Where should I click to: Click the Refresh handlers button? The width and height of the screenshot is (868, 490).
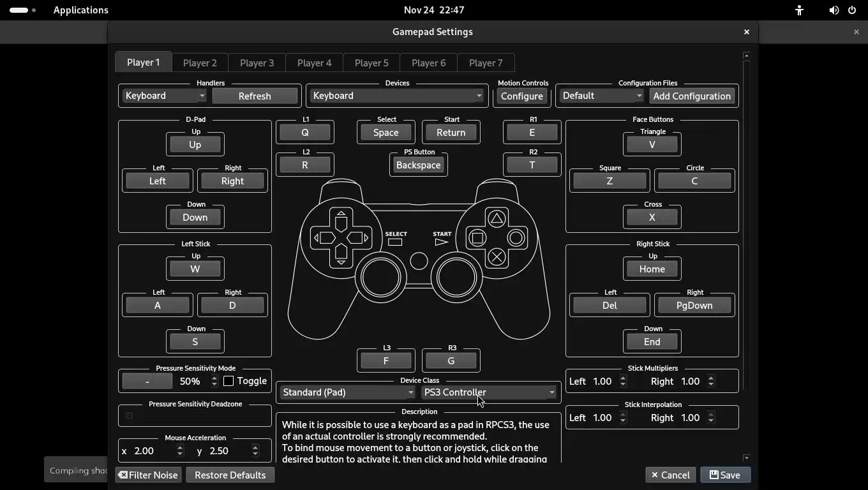pyautogui.click(x=255, y=96)
